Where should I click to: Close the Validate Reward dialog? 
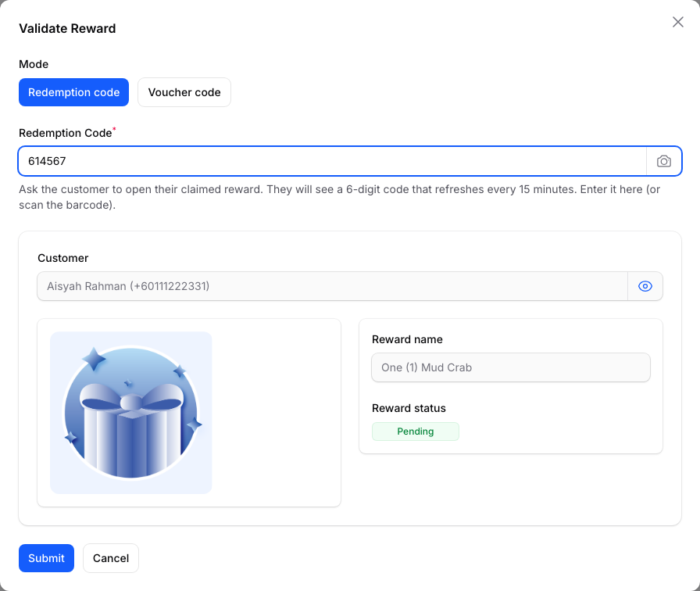(x=677, y=22)
